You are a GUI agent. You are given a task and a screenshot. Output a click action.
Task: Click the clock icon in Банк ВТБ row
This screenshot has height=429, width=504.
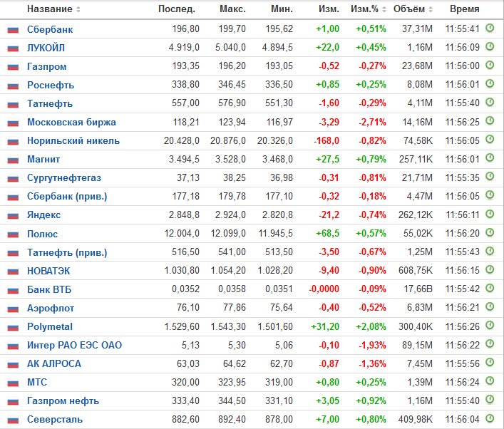[x=490, y=288]
